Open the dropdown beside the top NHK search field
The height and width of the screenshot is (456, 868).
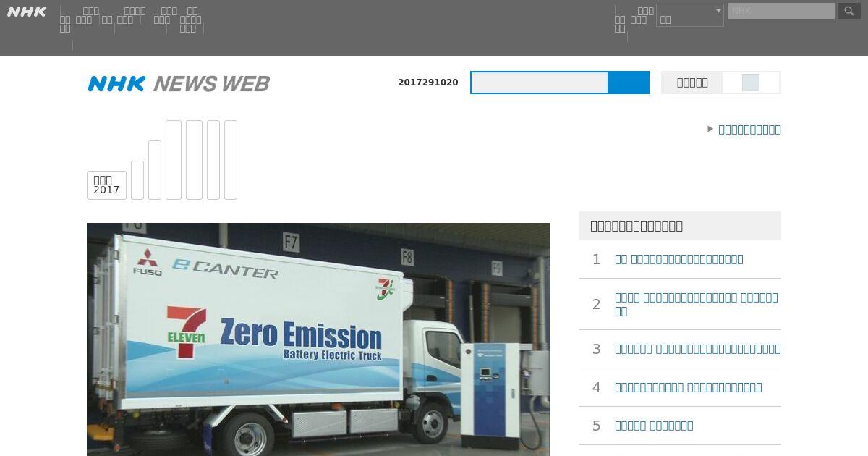(690, 15)
